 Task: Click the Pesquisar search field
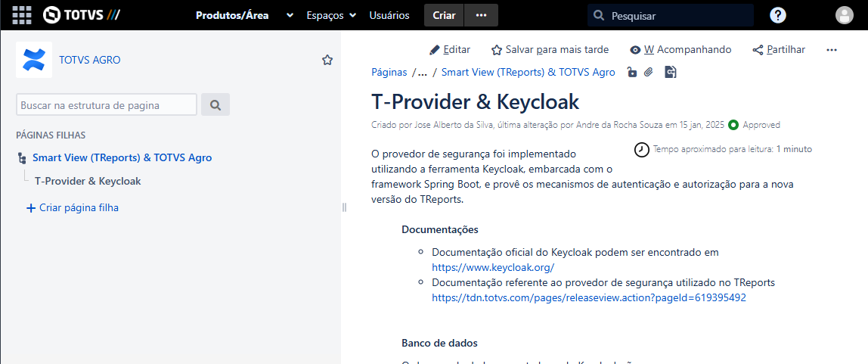pos(671,15)
